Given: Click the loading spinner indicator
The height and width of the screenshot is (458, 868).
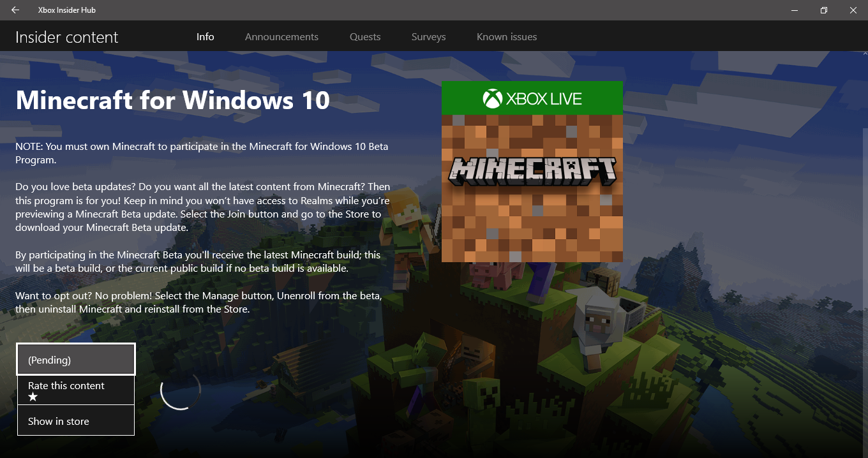Looking at the screenshot, I should (x=180, y=389).
